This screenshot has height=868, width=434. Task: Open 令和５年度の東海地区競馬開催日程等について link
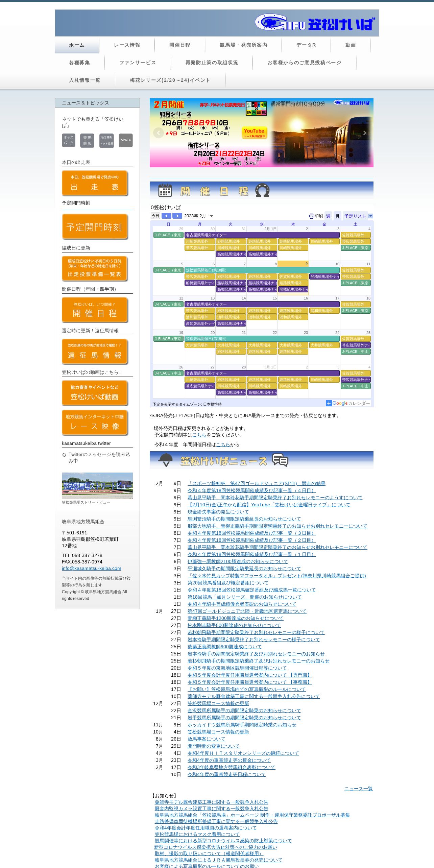tap(237, 668)
